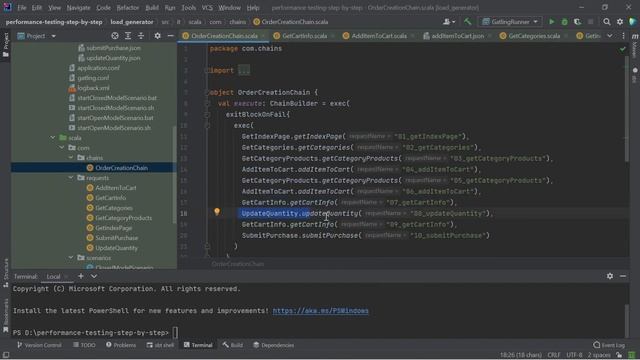Collapse the scenarios folder
Viewport: 640px width, 360px height.
[x=71, y=258]
